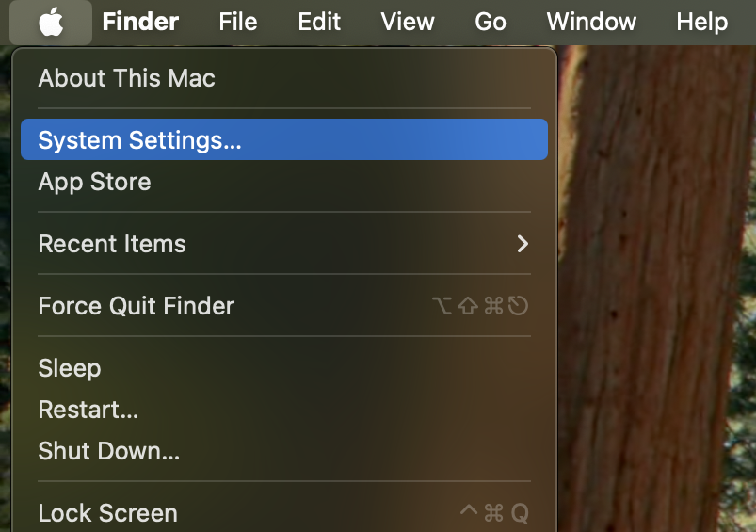
Task: Select the Restart... option
Action: pos(88,410)
